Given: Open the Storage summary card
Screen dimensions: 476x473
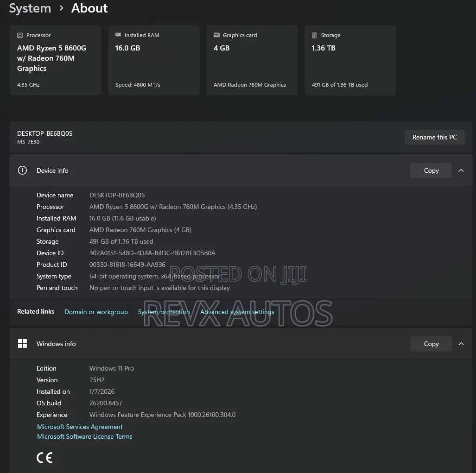Looking at the screenshot, I should coord(350,60).
